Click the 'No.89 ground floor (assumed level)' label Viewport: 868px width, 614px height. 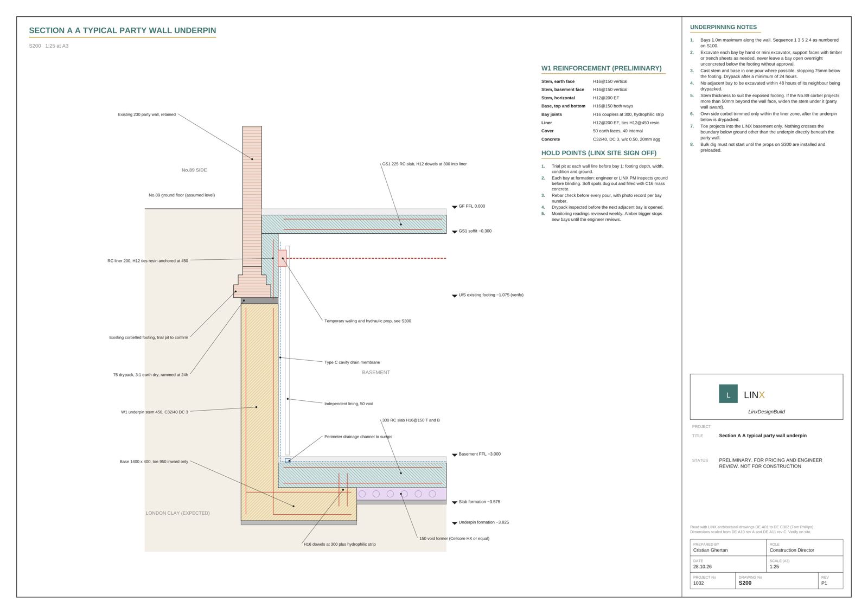coord(182,195)
